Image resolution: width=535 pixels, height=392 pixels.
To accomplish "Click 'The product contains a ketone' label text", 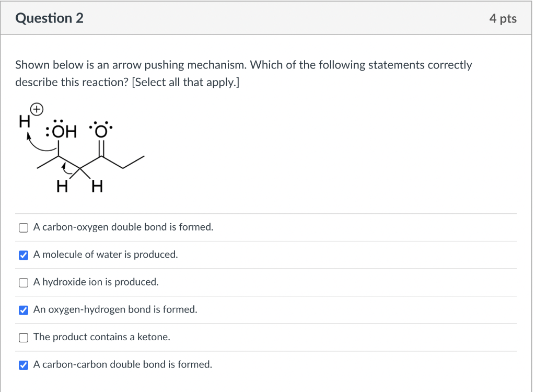I will (102, 337).
